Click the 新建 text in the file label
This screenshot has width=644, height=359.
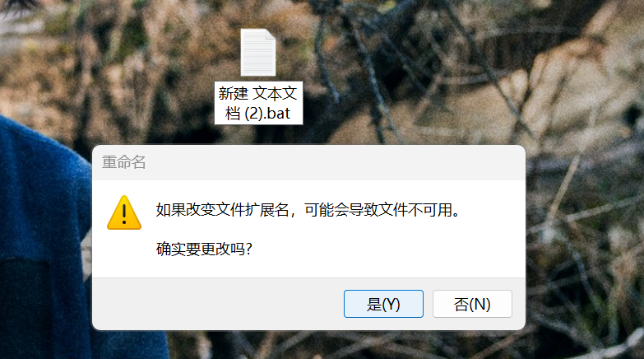tap(234, 93)
